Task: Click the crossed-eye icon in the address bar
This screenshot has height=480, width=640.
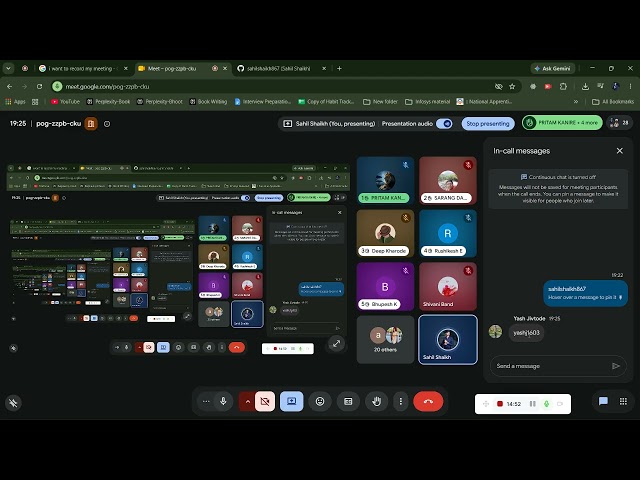Action: pyautogui.click(x=498, y=87)
